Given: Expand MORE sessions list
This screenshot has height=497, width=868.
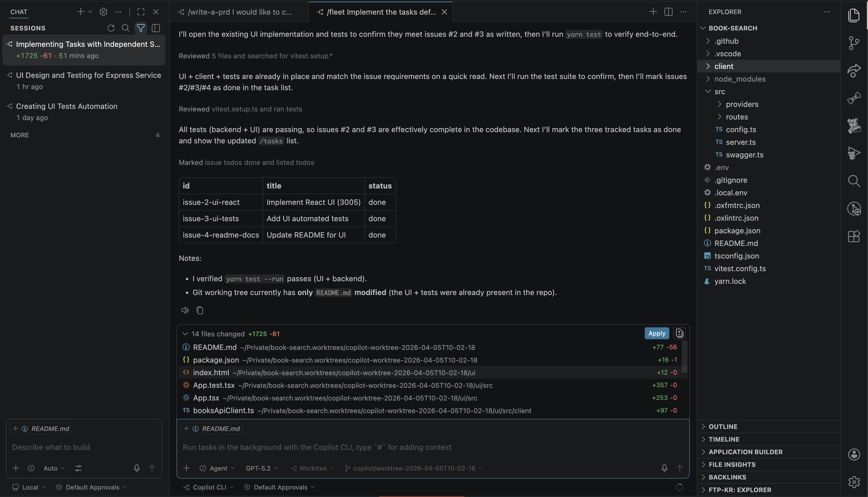Looking at the screenshot, I should [84, 135].
